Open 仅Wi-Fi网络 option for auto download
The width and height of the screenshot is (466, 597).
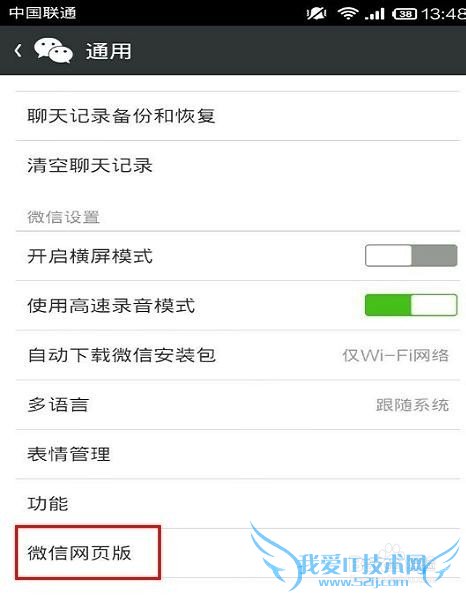coord(395,355)
